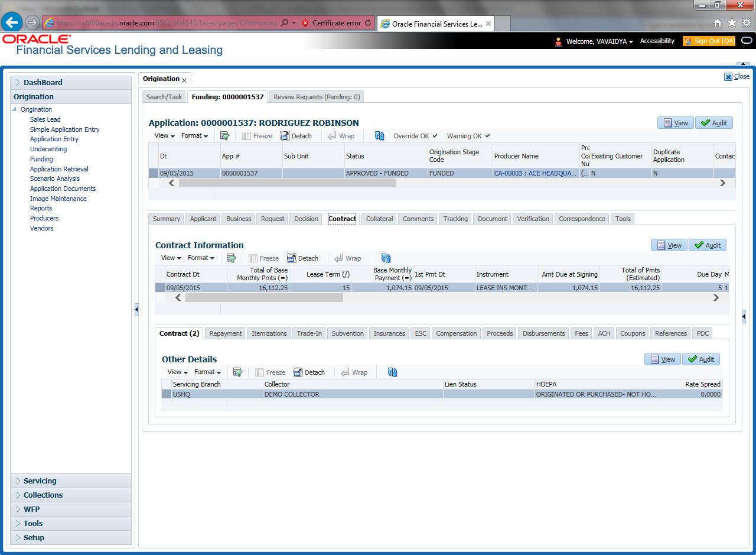The height and width of the screenshot is (555, 756).
Task: Open the Itemizations sub-tab
Action: coord(269,333)
